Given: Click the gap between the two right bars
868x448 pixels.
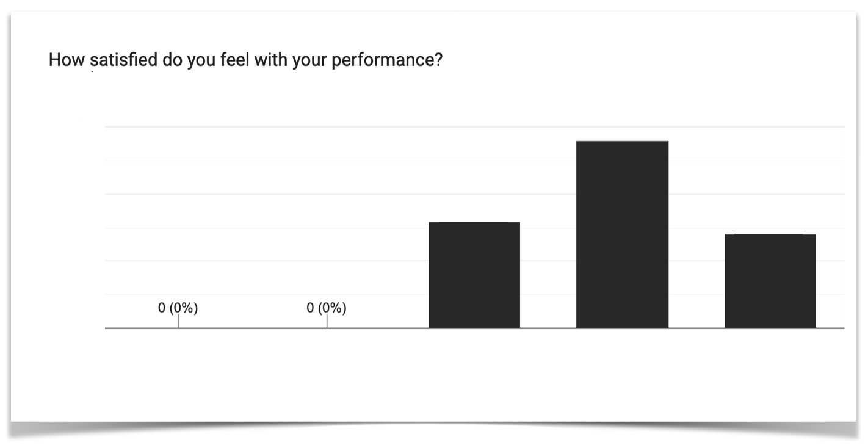Looking at the screenshot, I should [x=696, y=281].
